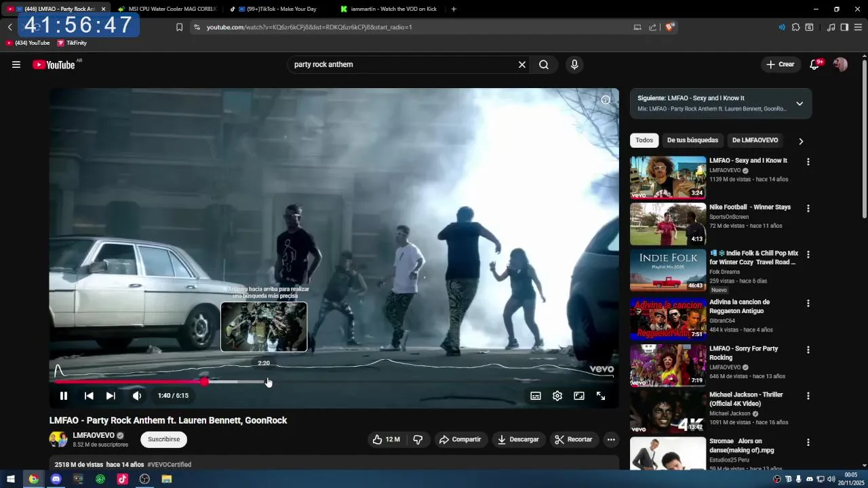This screenshot has height=488, width=868.
Task: Pause the video
Action: (64, 396)
